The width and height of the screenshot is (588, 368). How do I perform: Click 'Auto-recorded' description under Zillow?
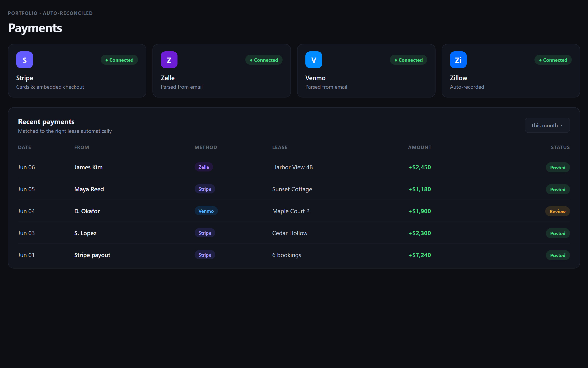coord(467,87)
